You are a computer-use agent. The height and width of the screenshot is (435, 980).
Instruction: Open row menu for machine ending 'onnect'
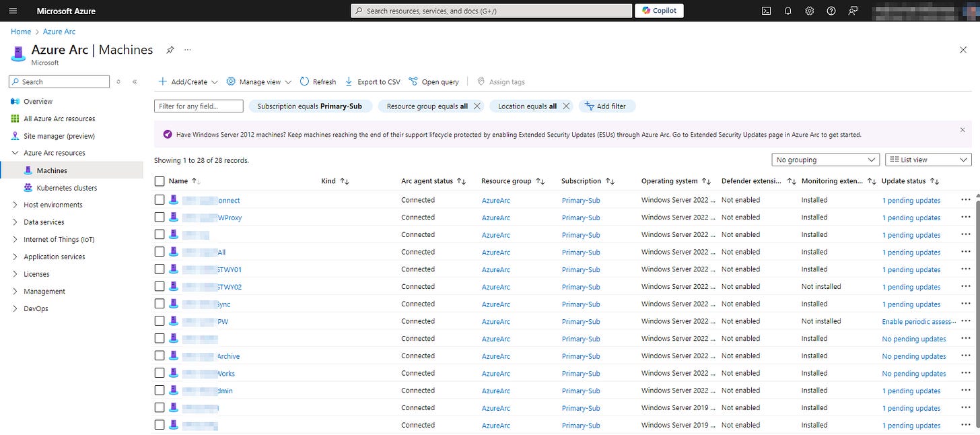click(966, 200)
